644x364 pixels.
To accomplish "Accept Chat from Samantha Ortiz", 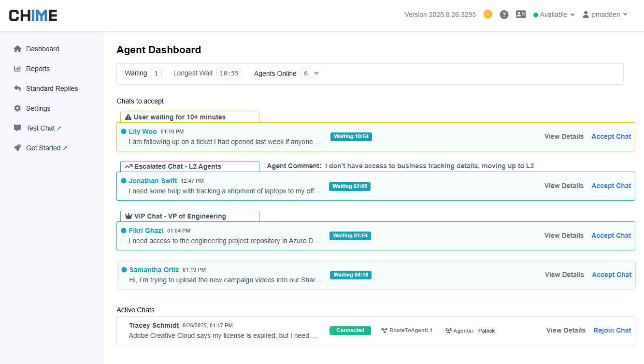I will pyautogui.click(x=612, y=275).
